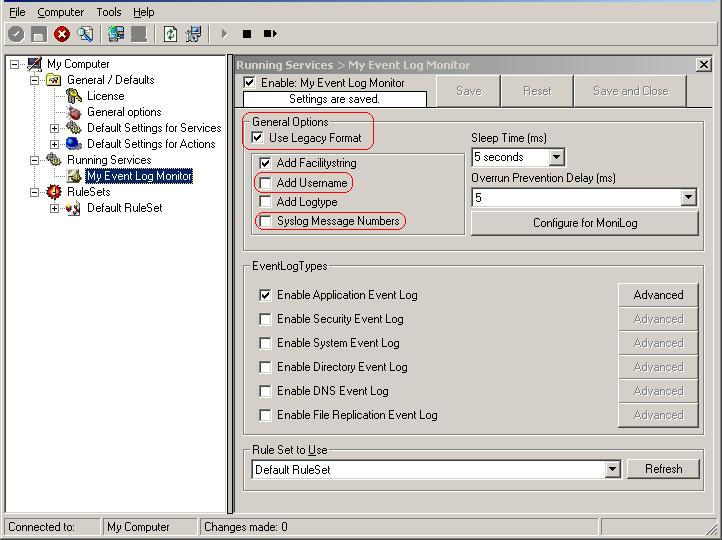Screen dimensions: 722x540
Task: Uncheck Use Legacy Format option
Action: pyautogui.click(x=258, y=138)
